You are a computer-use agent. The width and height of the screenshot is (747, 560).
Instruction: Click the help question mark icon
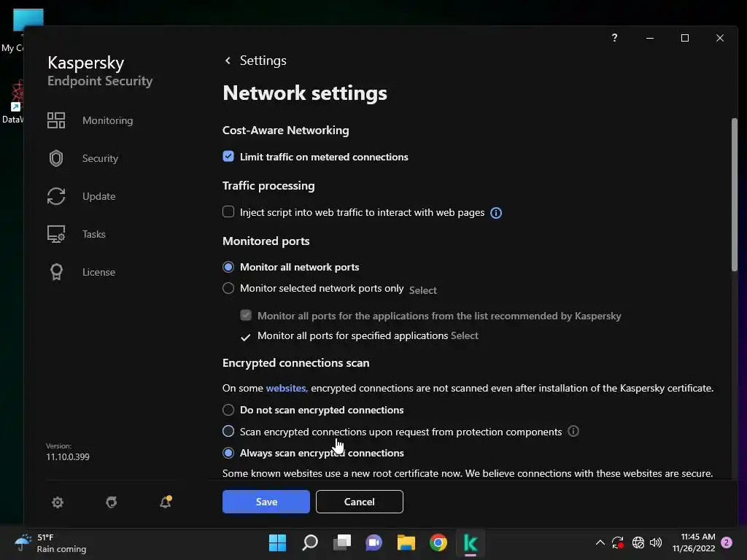point(614,38)
